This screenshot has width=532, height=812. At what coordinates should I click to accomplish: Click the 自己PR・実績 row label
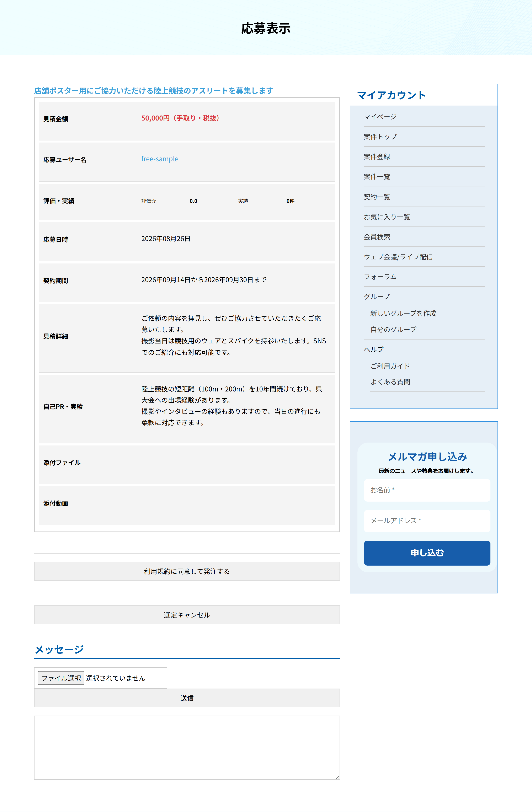(63, 407)
